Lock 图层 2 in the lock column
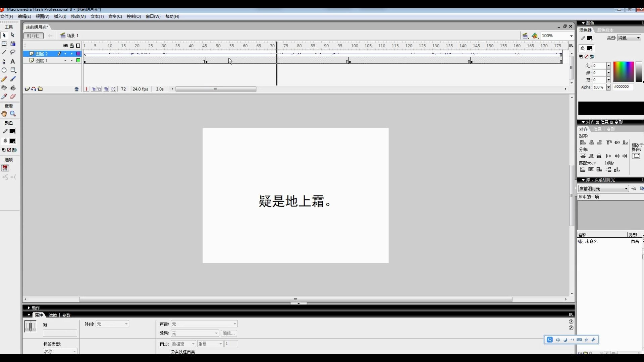 point(71,54)
